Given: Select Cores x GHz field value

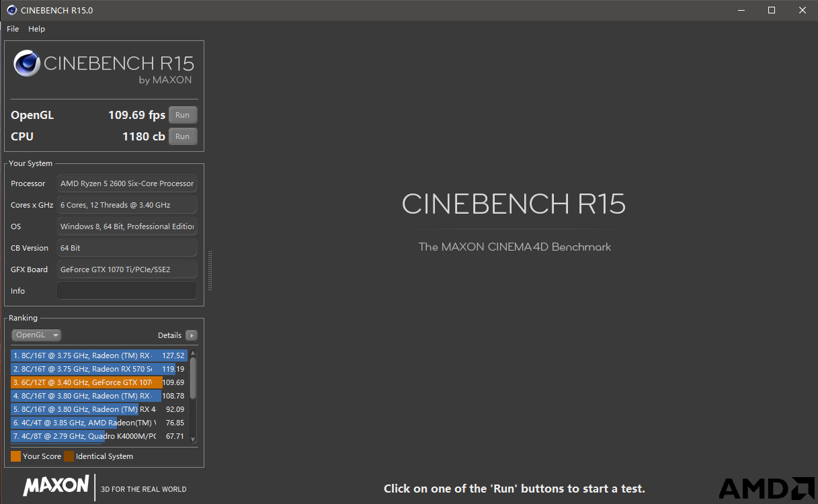Looking at the screenshot, I should [x=127, y=205].
